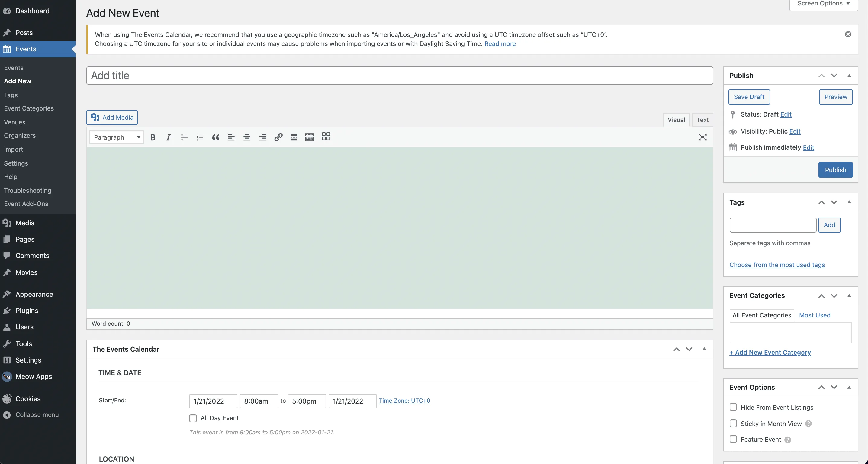Open the Paragraph format dropdown

point(117,137)
